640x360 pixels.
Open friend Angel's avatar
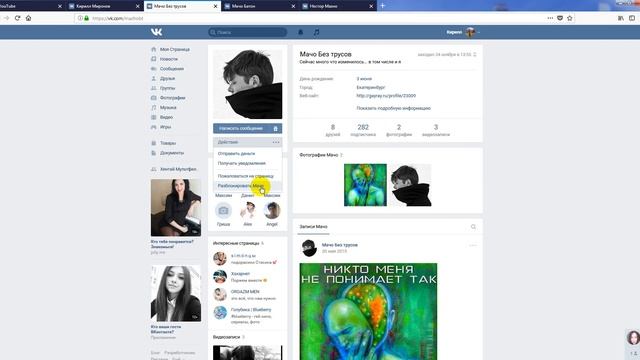click(272, 211)
